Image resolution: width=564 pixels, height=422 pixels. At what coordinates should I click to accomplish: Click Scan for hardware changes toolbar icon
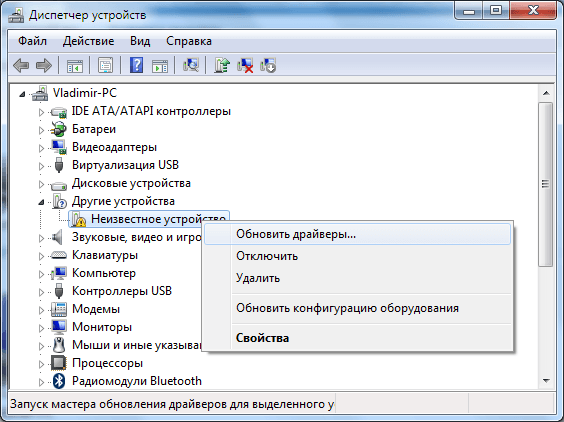[191, 65]
